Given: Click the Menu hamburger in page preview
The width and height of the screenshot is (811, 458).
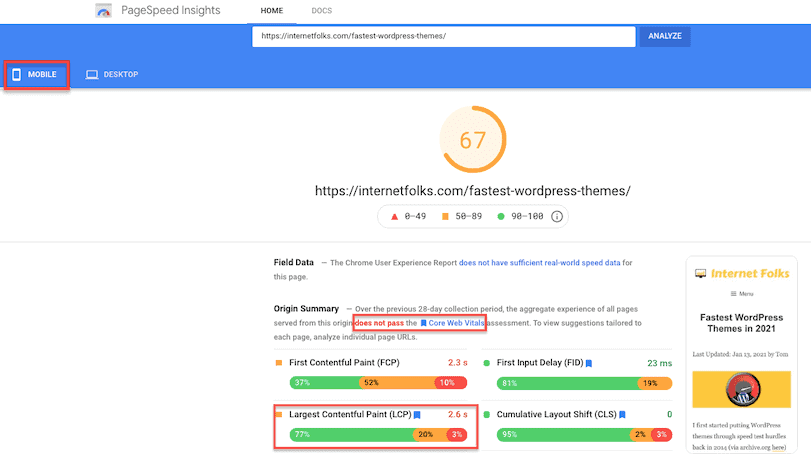Looking at the screenshot, I should tap(742, 294).
